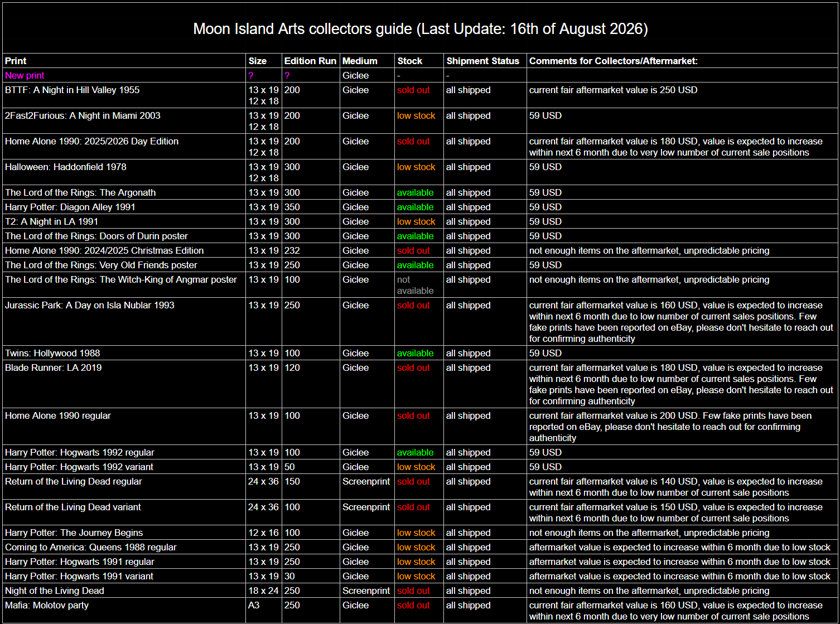Select the Edition Run column header
This screenshot has height=624, width=840.
point(310,61)
